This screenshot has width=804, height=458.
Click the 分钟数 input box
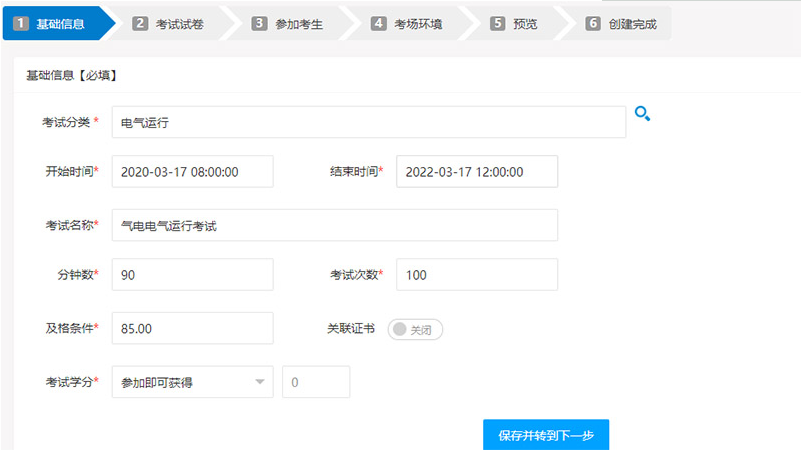(192, 274)
